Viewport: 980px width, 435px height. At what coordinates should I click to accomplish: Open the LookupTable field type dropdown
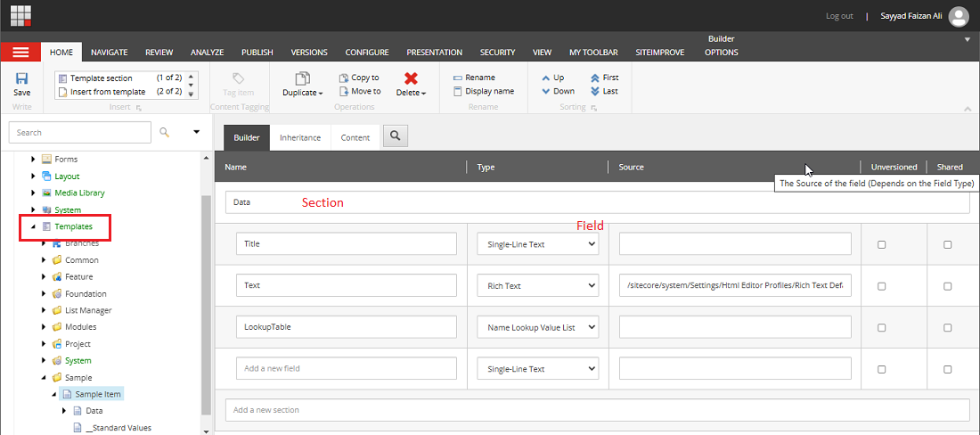click(x=537, y=327)
